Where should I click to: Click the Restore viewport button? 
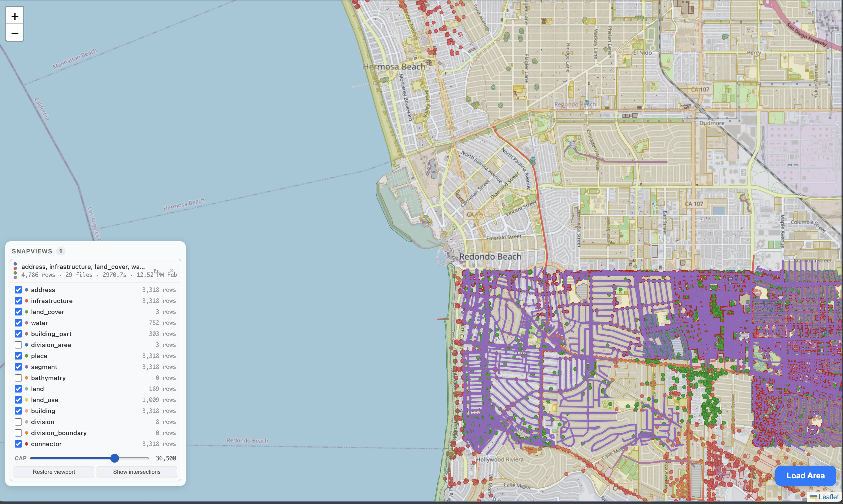click(54, 472)
